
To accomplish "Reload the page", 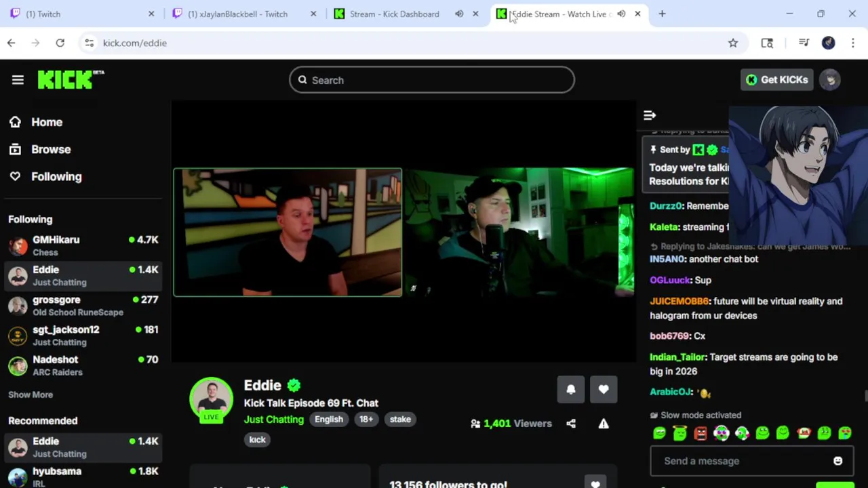I will pyautogui.click(x=60, y=43).
